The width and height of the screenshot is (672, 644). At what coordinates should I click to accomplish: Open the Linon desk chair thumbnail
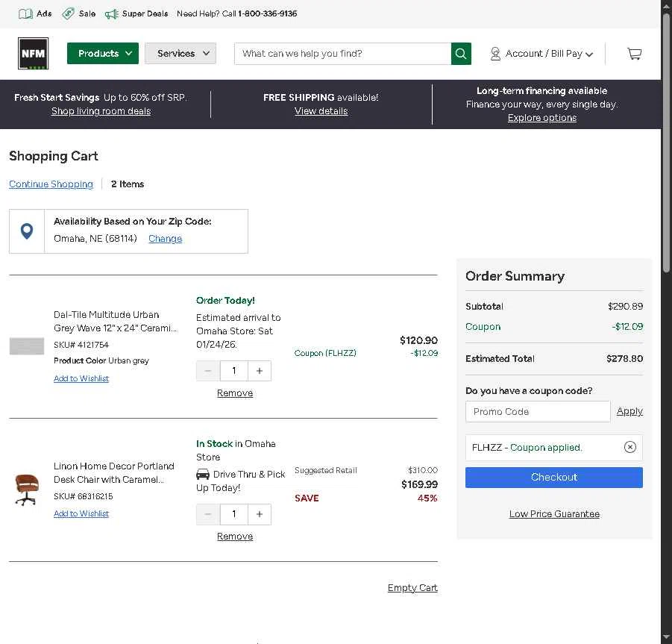27,490
